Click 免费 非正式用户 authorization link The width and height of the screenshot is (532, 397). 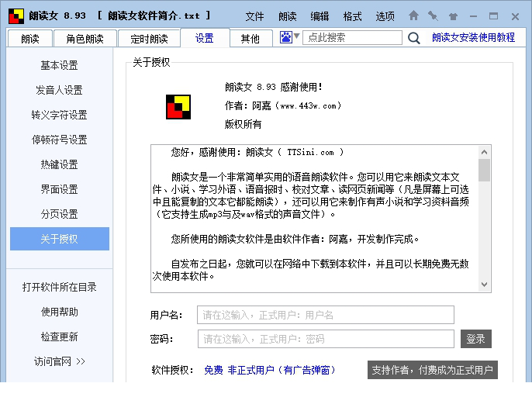[x=270, y=370]
